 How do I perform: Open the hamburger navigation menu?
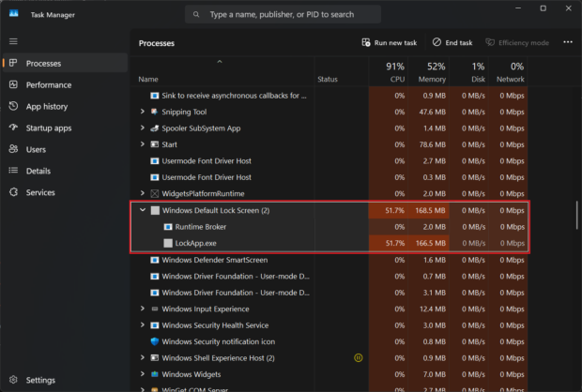(13, 41)
